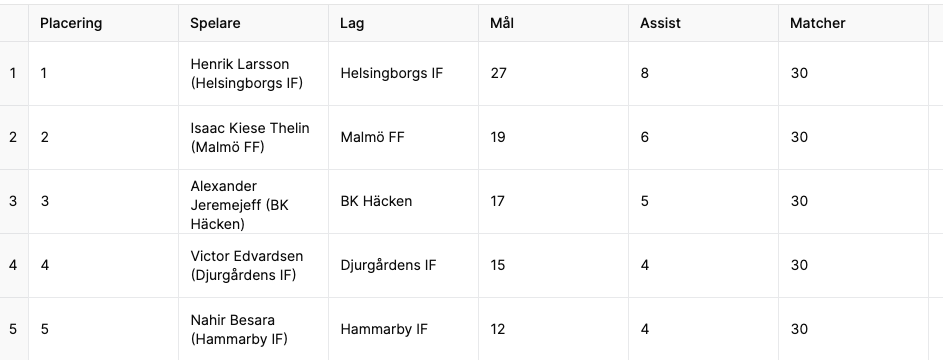This screenshot has width=943, height=360.
Task: Select the Lag column header
Action: point(404,23)
